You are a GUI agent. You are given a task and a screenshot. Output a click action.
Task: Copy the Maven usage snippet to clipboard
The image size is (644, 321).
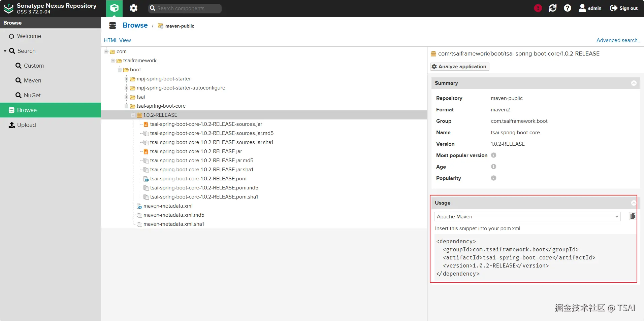tap(633, 216)
